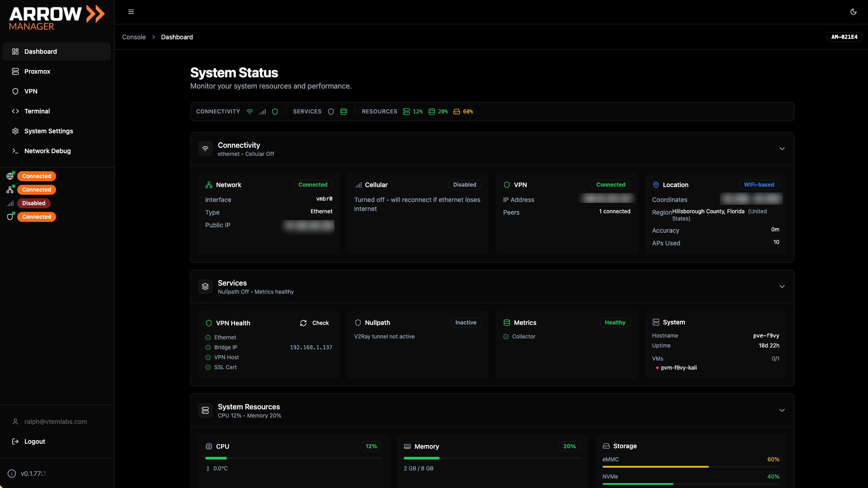Open the Terminal from the sidebar
This screenshot has height=488, width=868.
(37, 111)
